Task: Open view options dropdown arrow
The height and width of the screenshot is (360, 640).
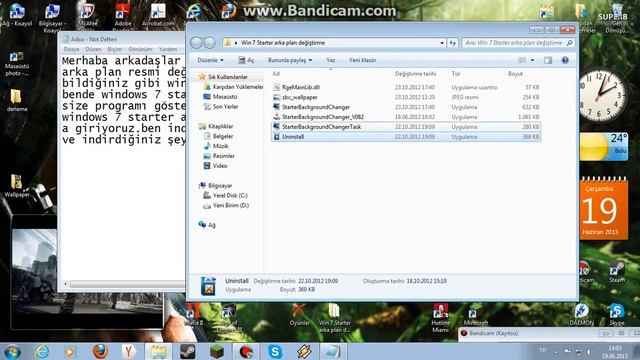Action: [532, 60]
